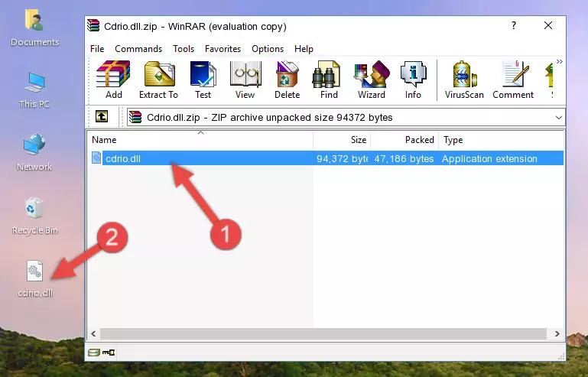Go up one folder level
Image resolution: width=588 pixels, height=377 pixels.
coord(102,117)
